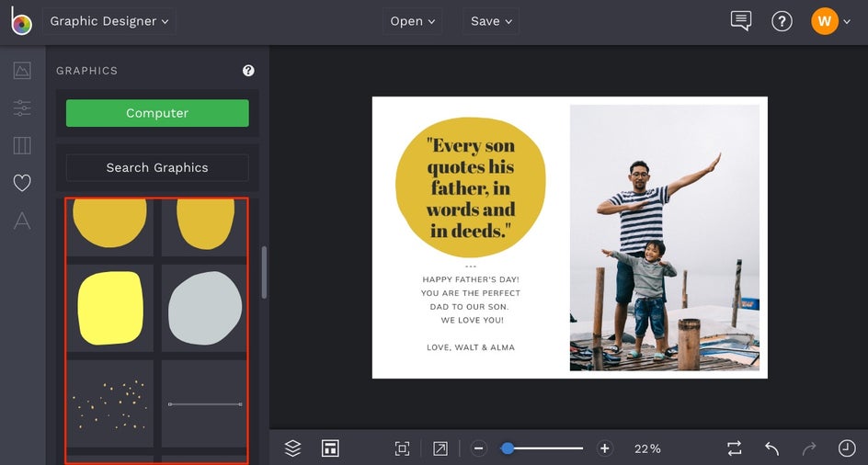Image resolution: width=868 pixels, height=465 pixels.
Task: Click the zoom in plus button
Action: click(604, 448)
